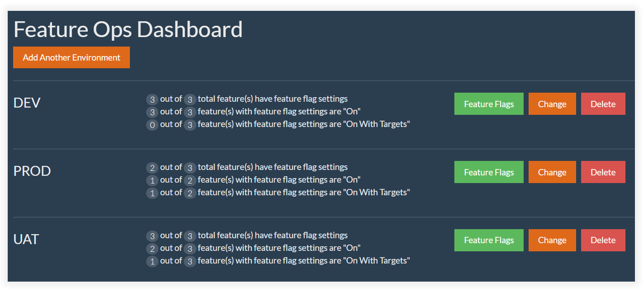Delete the DEV environment
This screenshot has height=292, width=644.
click(603, 104)
